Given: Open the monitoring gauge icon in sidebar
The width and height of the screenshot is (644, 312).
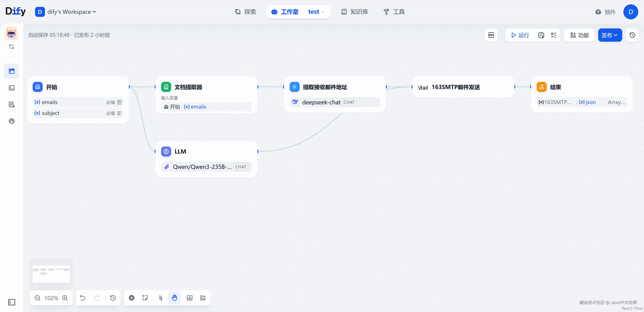Looking at the screenshot, I should point(12,121).
